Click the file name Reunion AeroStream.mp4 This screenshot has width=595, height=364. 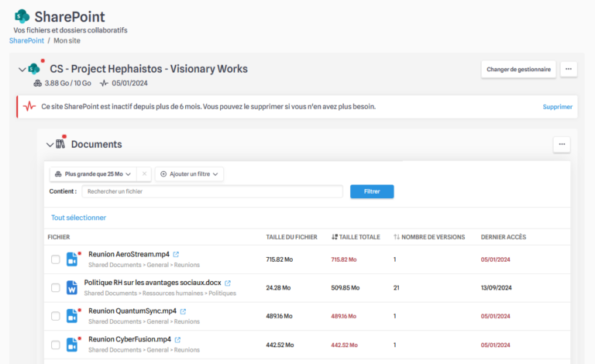(x=129, y=254)
